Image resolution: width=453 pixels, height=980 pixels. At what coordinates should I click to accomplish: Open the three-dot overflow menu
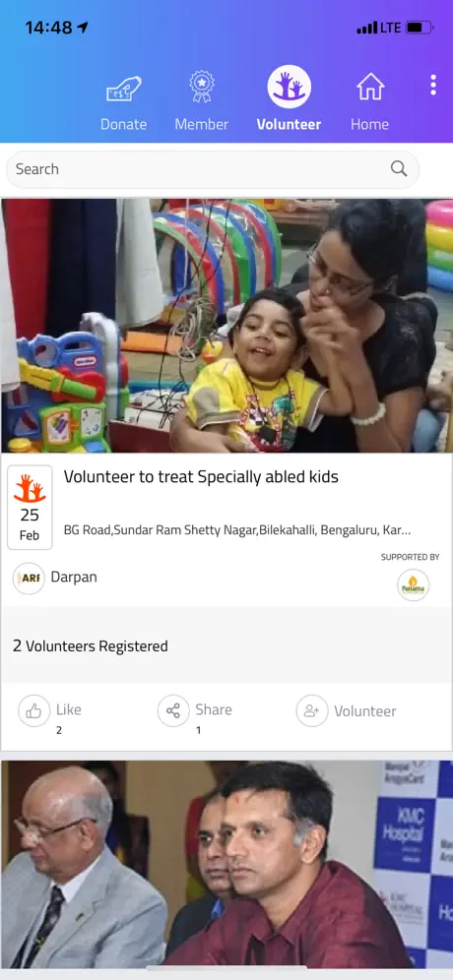point(433,85)
